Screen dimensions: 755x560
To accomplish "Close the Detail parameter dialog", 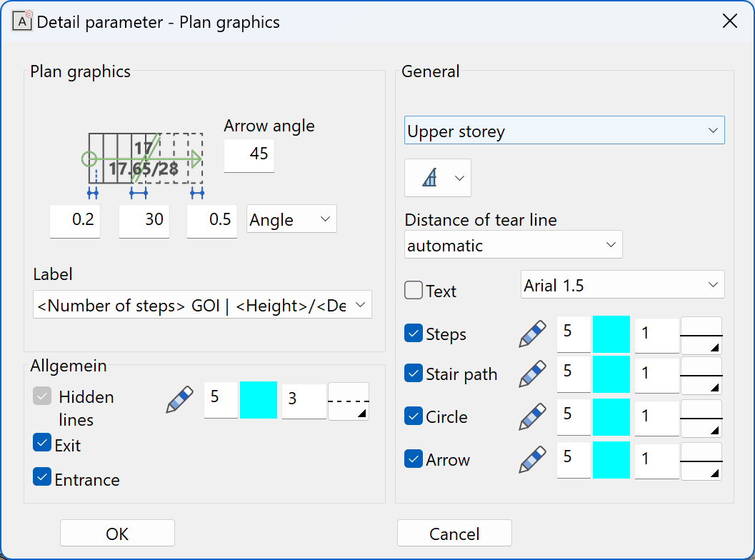I will click(x=730, y=21).
